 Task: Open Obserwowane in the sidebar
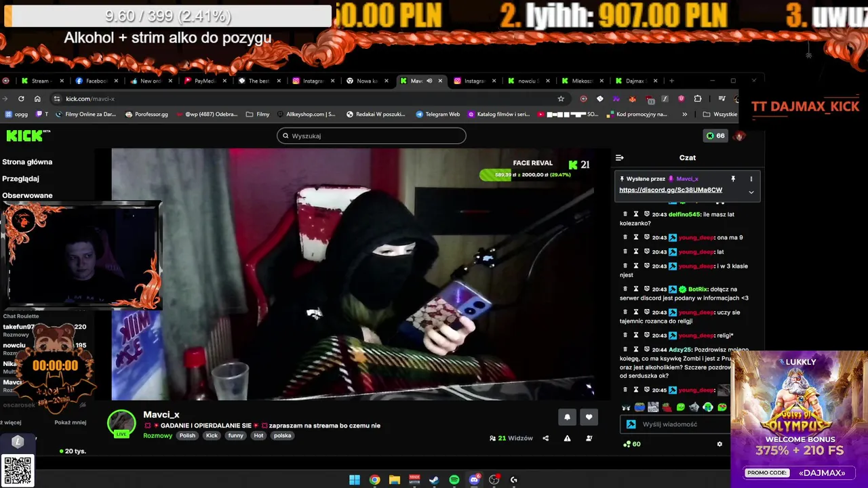point(27,195)
